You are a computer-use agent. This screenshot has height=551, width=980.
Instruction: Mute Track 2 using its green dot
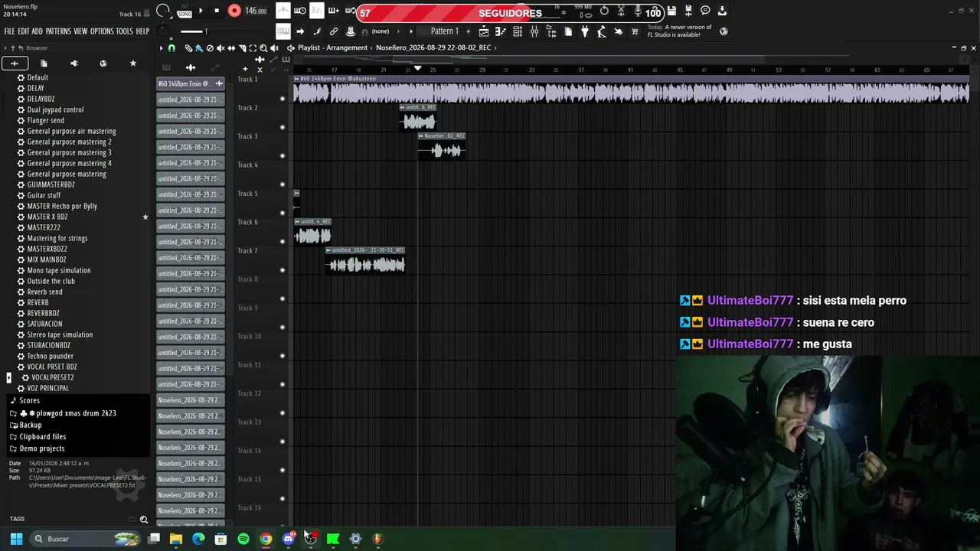[283, 127]
